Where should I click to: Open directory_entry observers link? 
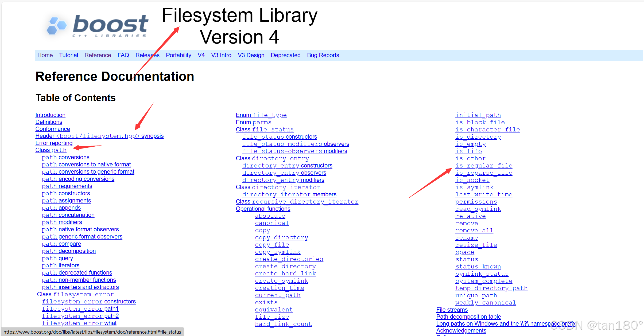tap(284, 173)
